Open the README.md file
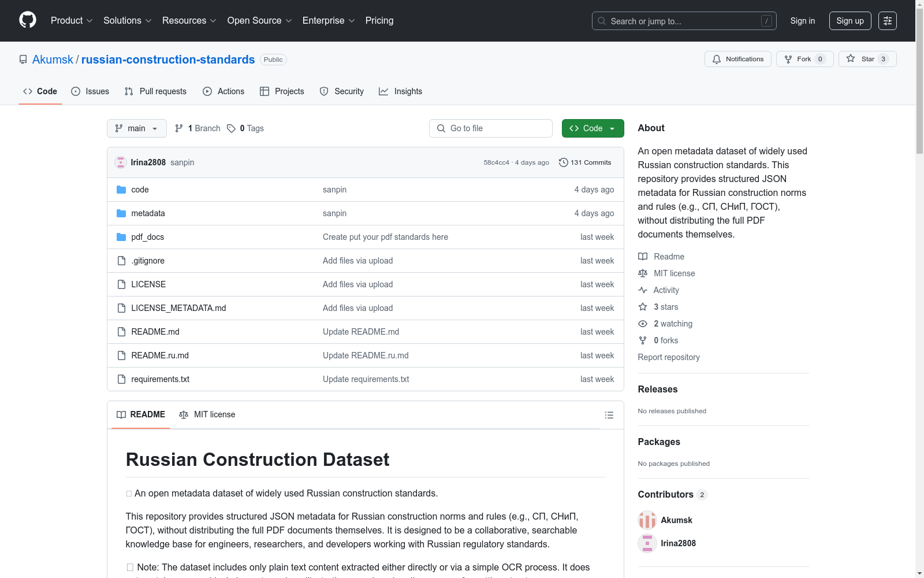This screenshot has height=578, width=924. pos(155,332)
